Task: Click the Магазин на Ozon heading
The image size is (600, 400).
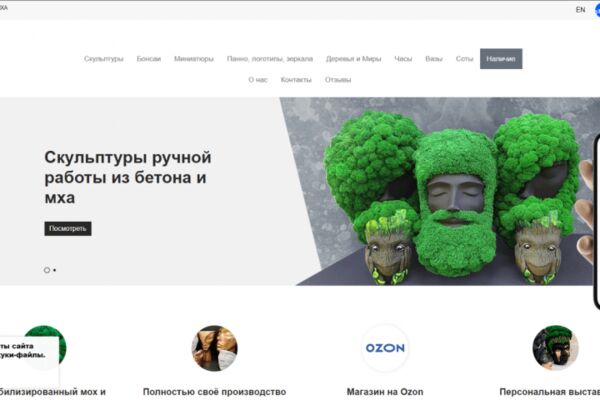Action: tap(385, 392)
